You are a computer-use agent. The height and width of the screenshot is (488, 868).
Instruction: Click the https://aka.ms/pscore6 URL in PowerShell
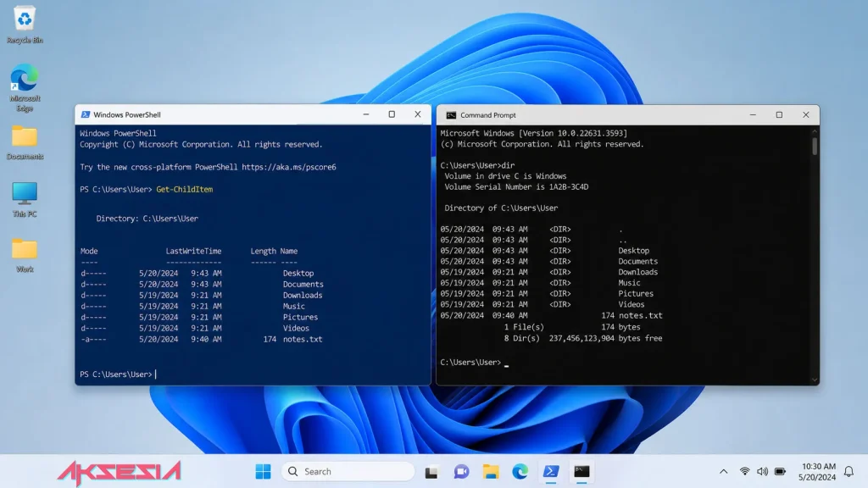point(288,167)
